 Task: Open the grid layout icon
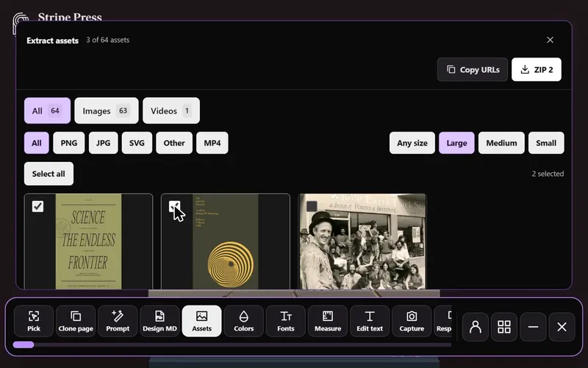pyautogui.click(x=504, y=327)
